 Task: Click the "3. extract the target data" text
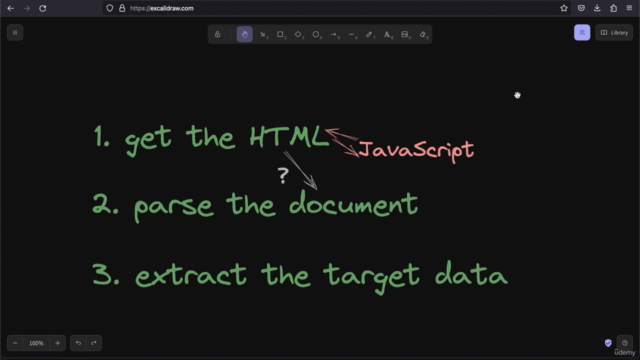click(300, 277)
